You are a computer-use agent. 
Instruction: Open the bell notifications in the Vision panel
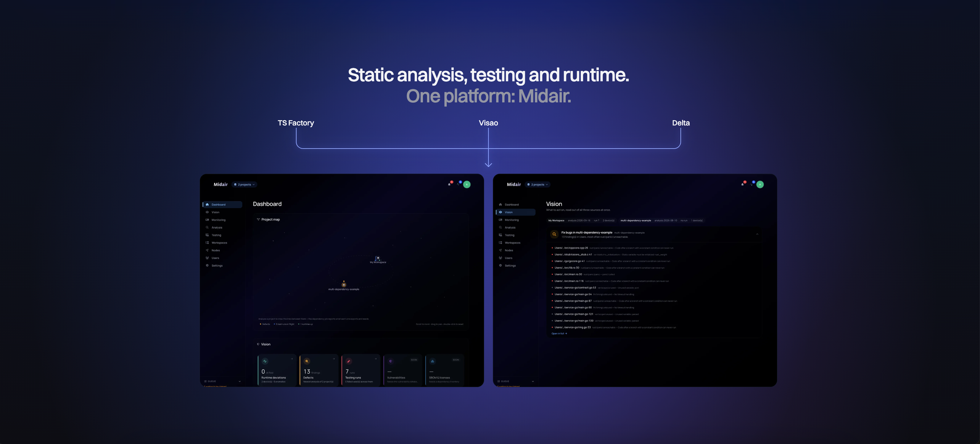[x=743, y=184]
